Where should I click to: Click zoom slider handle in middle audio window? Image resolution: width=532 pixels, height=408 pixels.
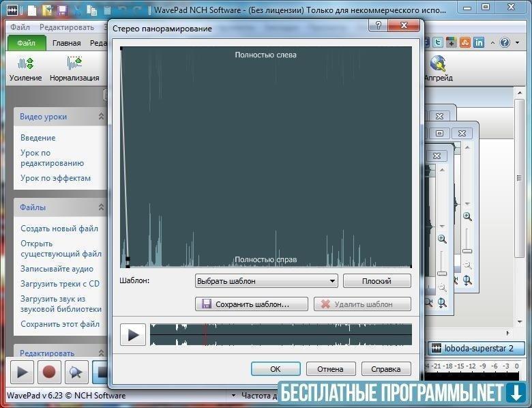click(x=467, y=251)
